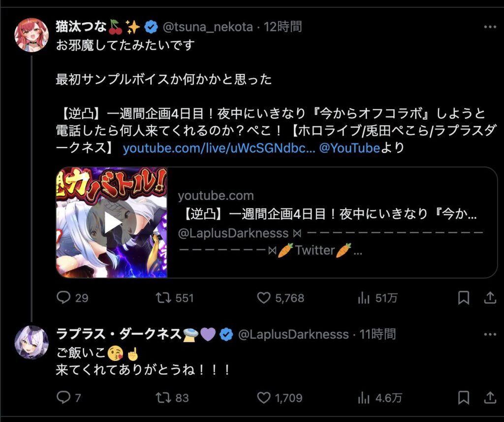Image resolution: width=504 pixels, height=422 pixels.
Task: Bookmark 猫汰つな's tweet
Action: [464, 298]
